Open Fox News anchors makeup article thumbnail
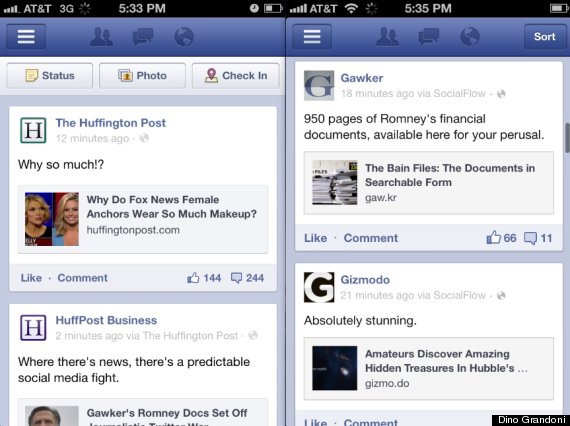 click(x=52, y=219)
